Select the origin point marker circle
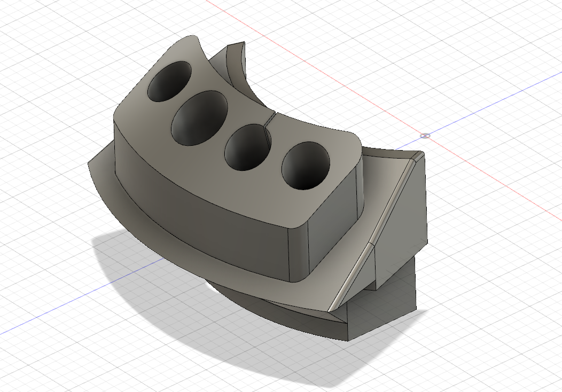The width and height of the screenshot is (562, 392). tap(425, 136)
